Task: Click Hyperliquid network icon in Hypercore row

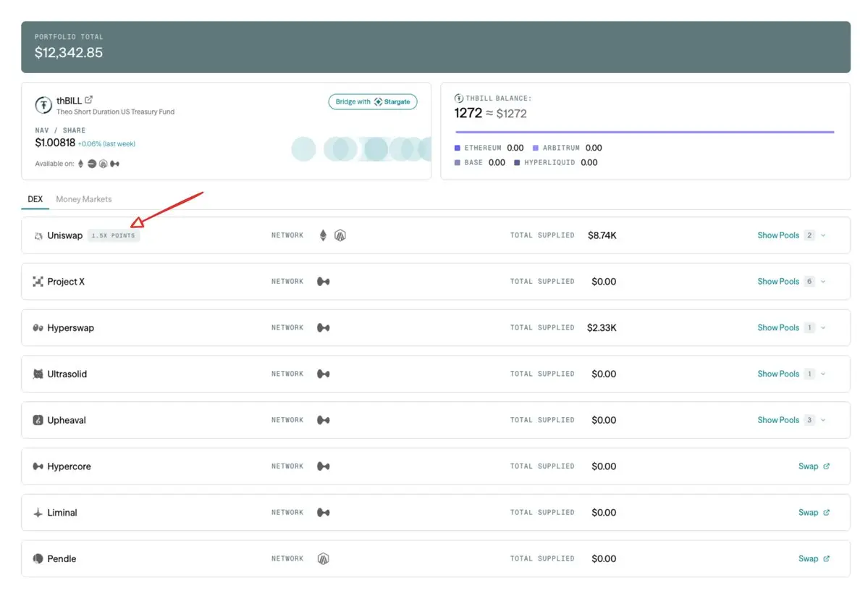Action: pos(324,466)
